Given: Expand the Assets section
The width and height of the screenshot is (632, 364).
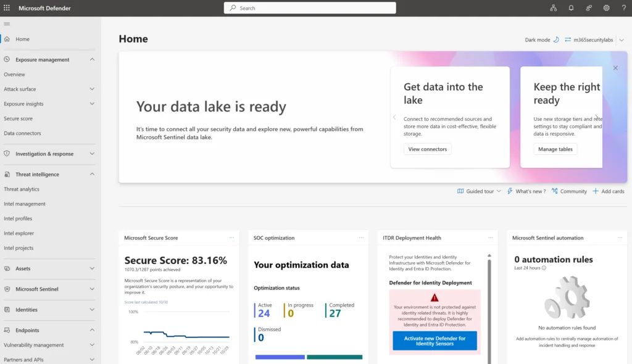Looking at the screenshot, I should pyautogui.click(x=92, y=268).
